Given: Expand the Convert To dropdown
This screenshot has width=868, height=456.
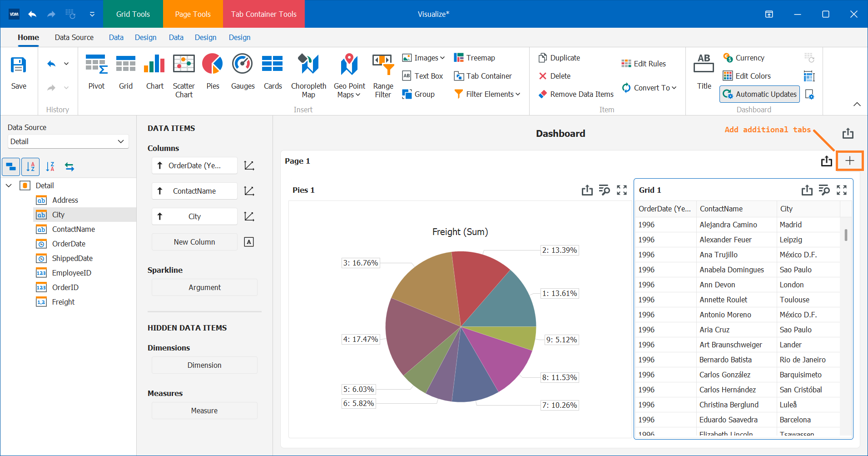Looking at the screenshot, I should pyautogui.click(x=650, y=88).
